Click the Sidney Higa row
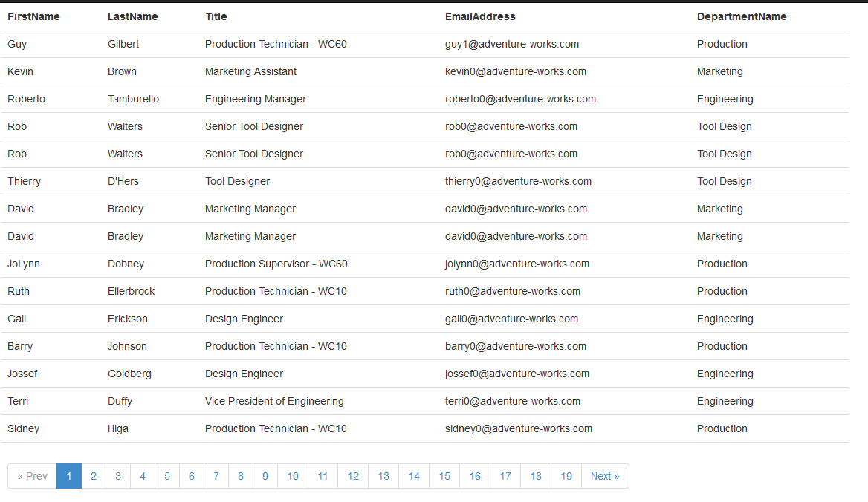 pos(424,428)
